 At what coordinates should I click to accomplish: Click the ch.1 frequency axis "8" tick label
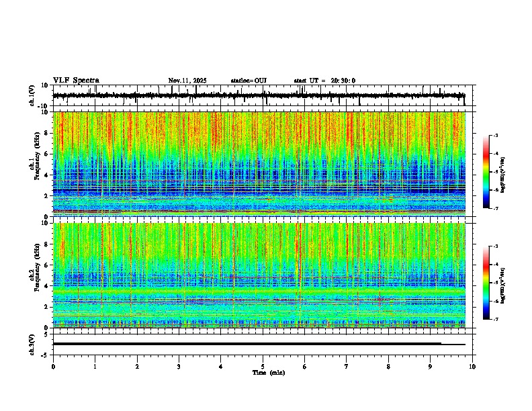coord(47,133)
